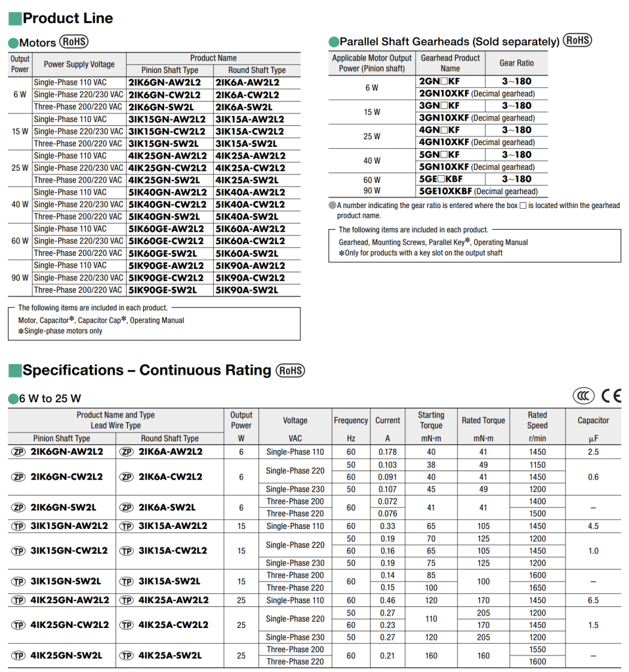Click the current value 0.178
Image resolution: width=629 pixels, height=672 pixels.
[388, 451]
